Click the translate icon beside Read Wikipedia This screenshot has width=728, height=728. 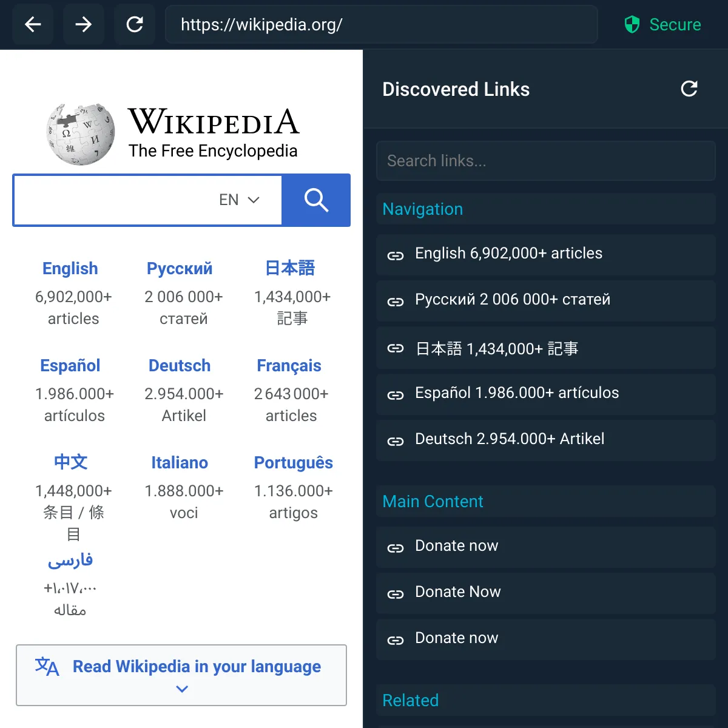[x=47, y=667]
